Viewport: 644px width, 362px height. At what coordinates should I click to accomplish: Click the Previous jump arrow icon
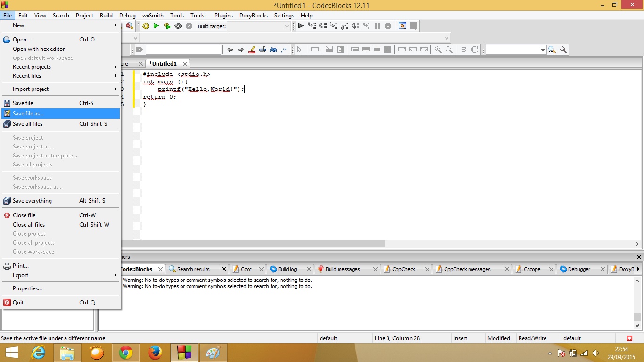[230, 49]
